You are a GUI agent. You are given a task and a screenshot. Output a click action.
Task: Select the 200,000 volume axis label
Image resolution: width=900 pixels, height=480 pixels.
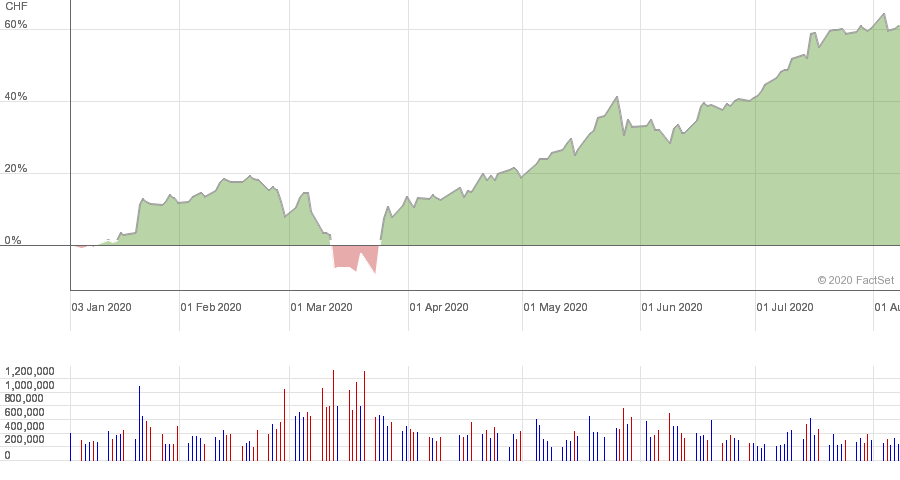tap(41, 439)
